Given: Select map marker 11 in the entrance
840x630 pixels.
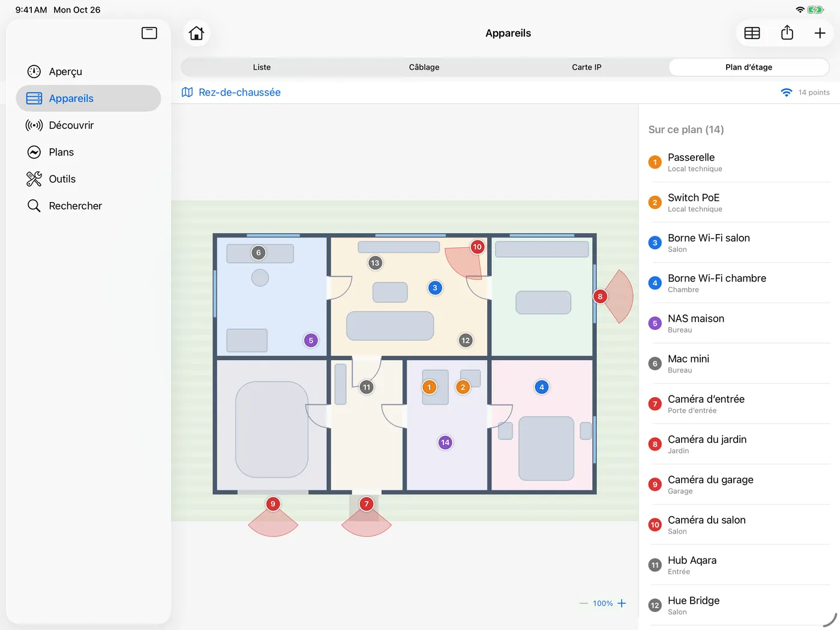Looking at the screenshot, I should coord(367,387).
